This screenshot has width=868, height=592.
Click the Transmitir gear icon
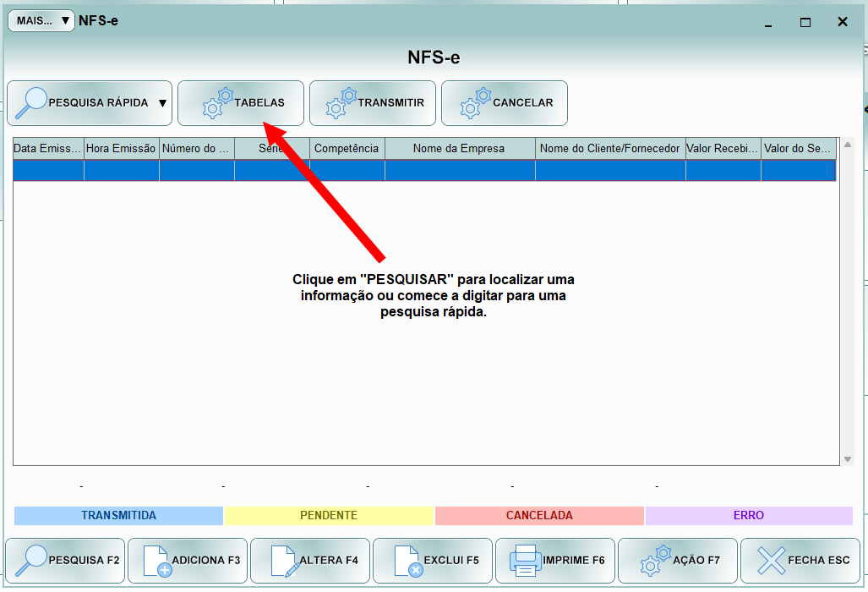pos(341,102)
